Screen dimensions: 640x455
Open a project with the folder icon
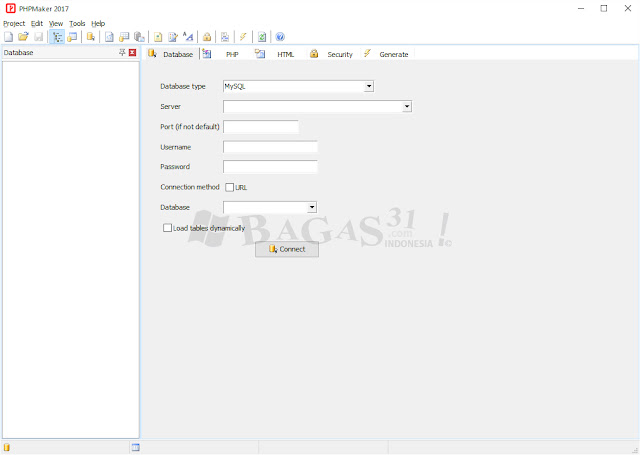click(23, 37)
